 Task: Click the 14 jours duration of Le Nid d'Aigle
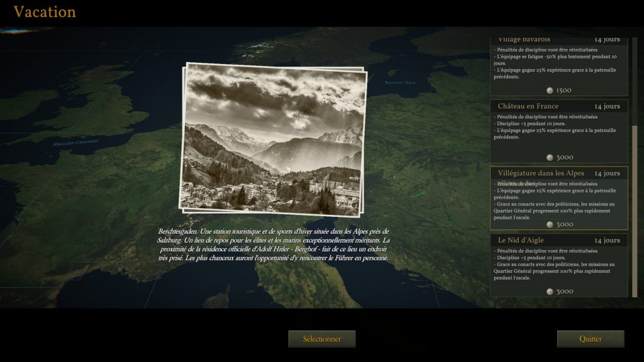click(607, 240)
